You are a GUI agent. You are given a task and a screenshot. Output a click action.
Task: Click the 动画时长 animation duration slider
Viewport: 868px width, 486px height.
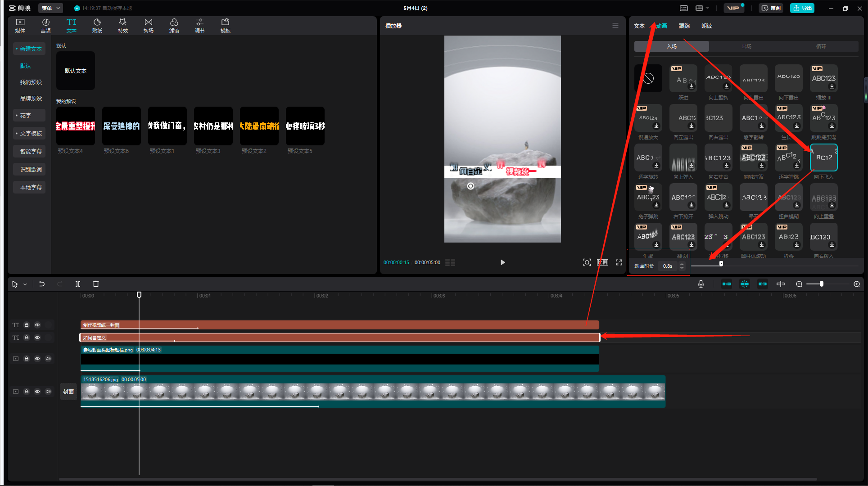(721, 264)
